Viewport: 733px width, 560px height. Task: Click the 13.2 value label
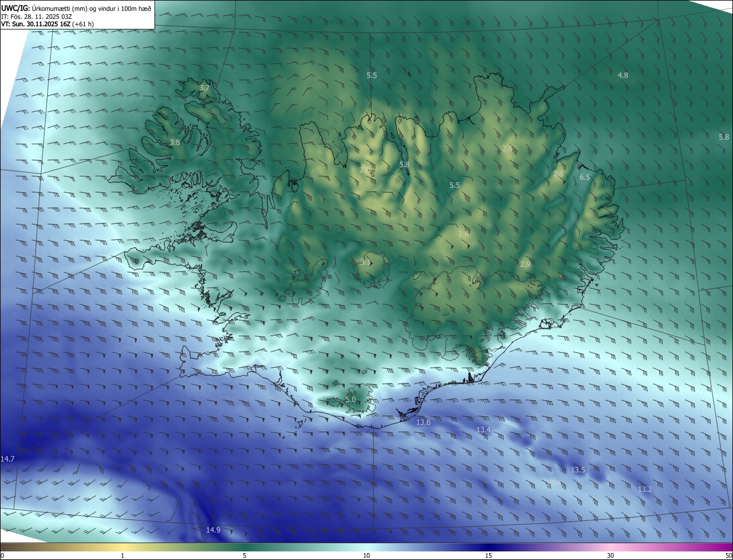(645, 489)
